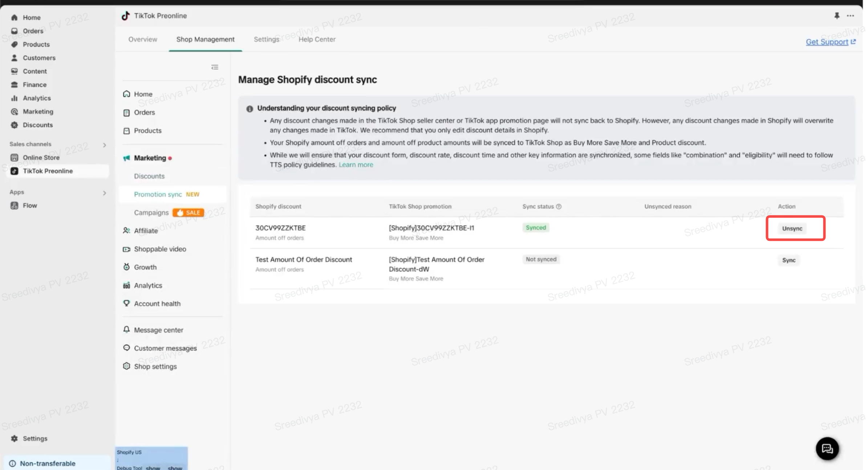This screenshot has width=868, height=470.
Task: Open Shoppable video in TikTok sidebar
Action: click(x=160, y=249)
